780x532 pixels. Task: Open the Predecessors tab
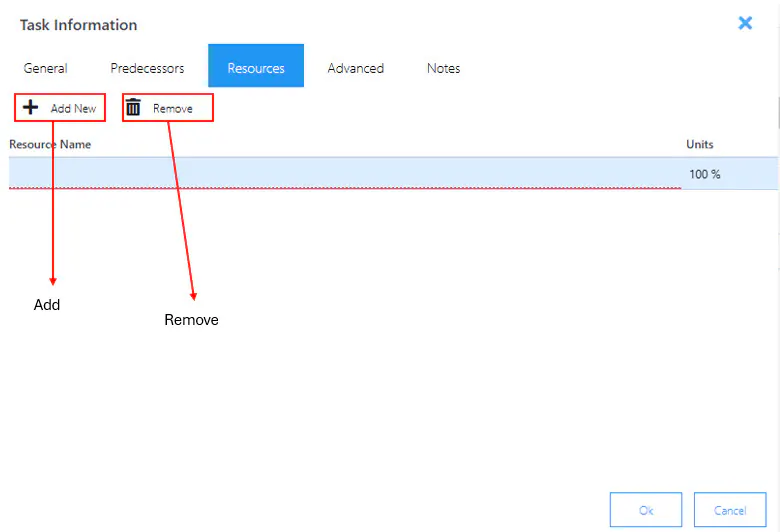[x=147, y=68]
